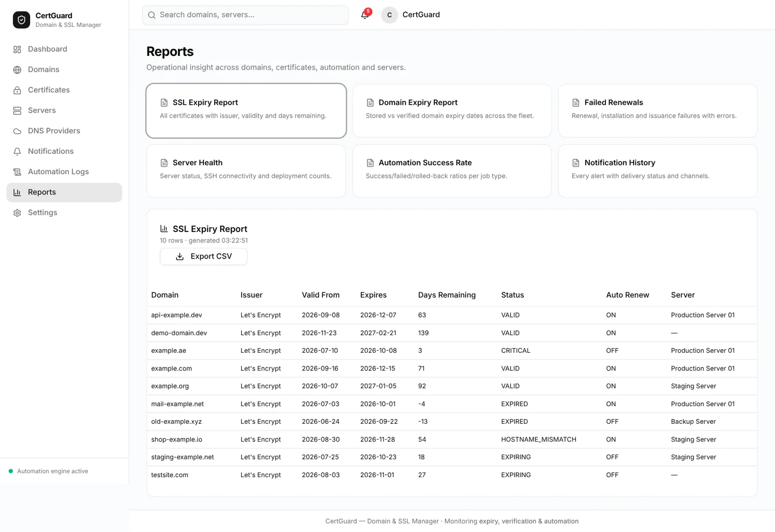Click Backup Server in the server column
This screenshot has width=775, height=532.
[x=693, y=422]
